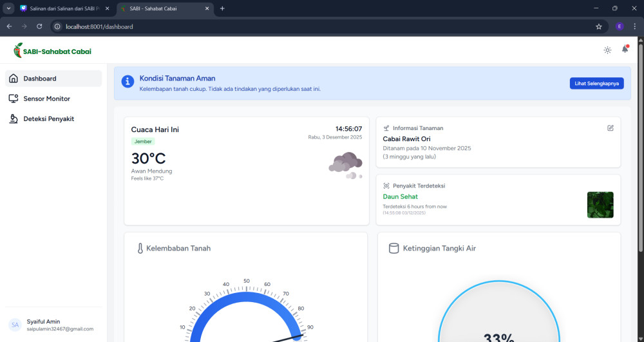Click the info icon in alert banner
644x342 pixels.
(x=128, y=81)
